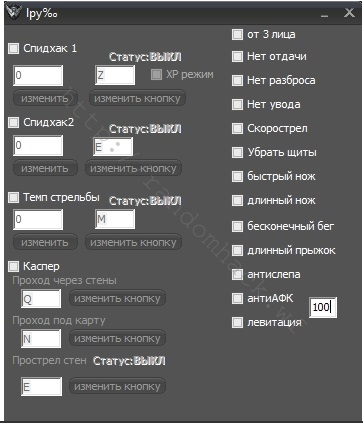Click the Проход под карту key field N

[41, 338]
